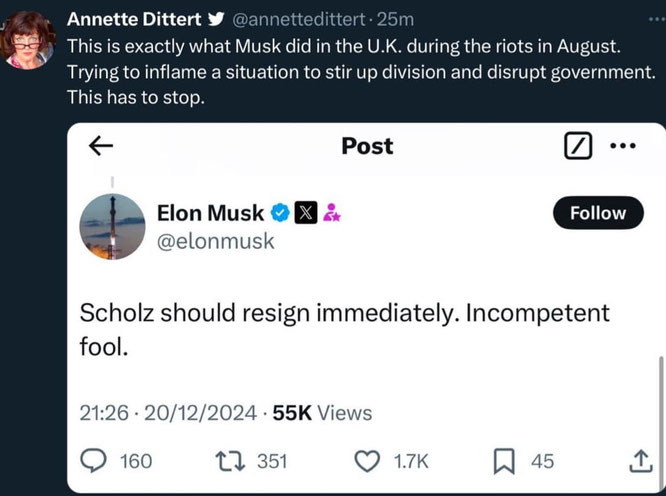Open Elon Musk's rocket profile picture
Image resolution: width=666 pixels, height=496 pixels.
[112, 226]
